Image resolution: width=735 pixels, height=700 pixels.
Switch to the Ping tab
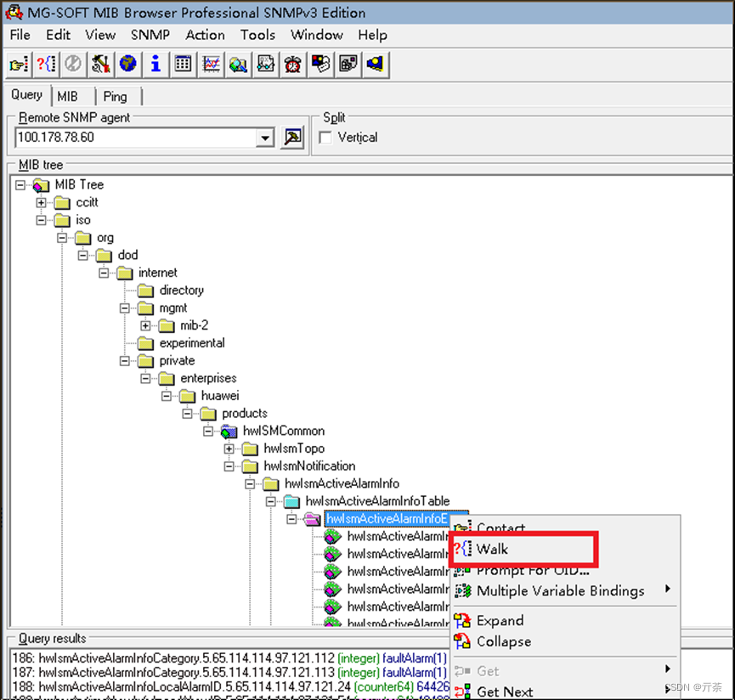coord(115,96)
